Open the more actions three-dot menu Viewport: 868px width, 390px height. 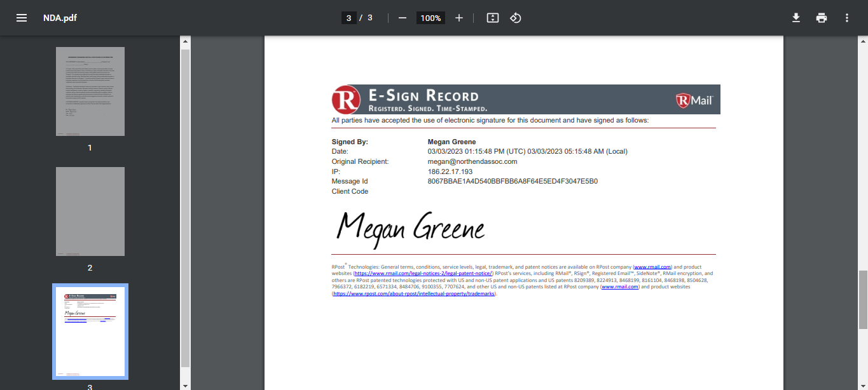pyautogui.click(x=847, y=18)
